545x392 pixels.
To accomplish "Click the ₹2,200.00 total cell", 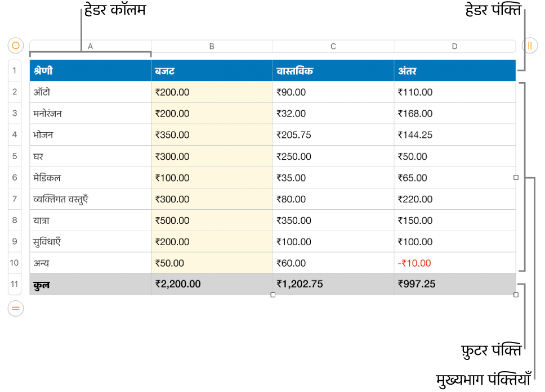I will click(x=212, y=284).
